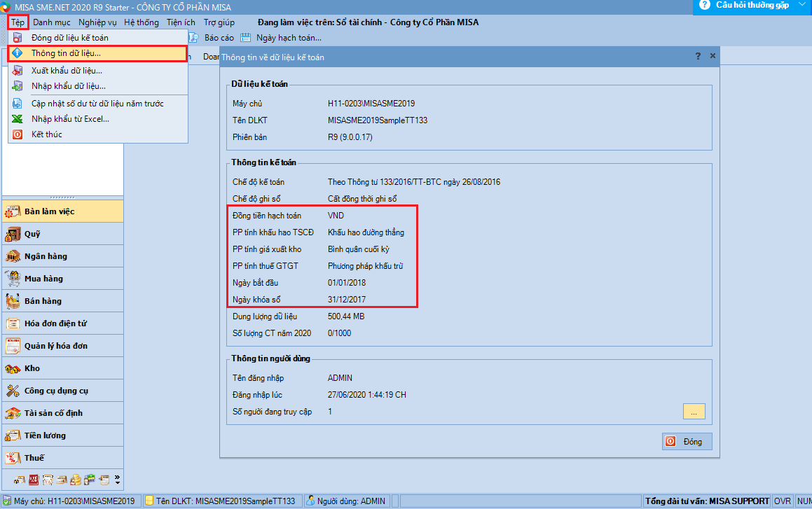Open Câu hỏi thường gặp help
The image size is (812, 509).
(x=752, y=5)
